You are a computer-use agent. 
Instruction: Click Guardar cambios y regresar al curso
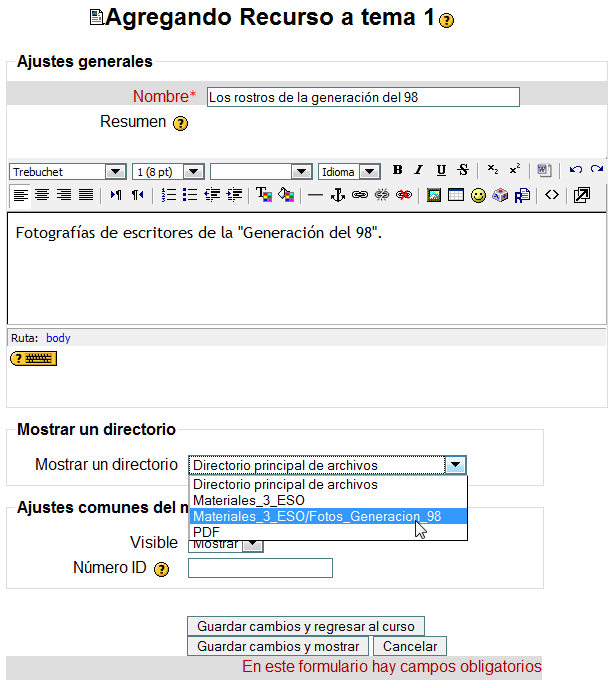pyautogui.click(x=306, y=626)
